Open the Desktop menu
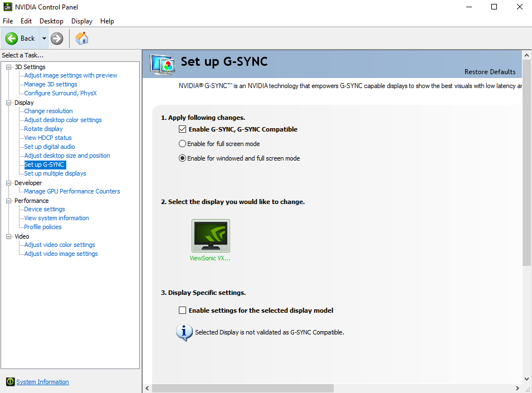The height and width of the screenshot is (393, 532). click(51, 21)
